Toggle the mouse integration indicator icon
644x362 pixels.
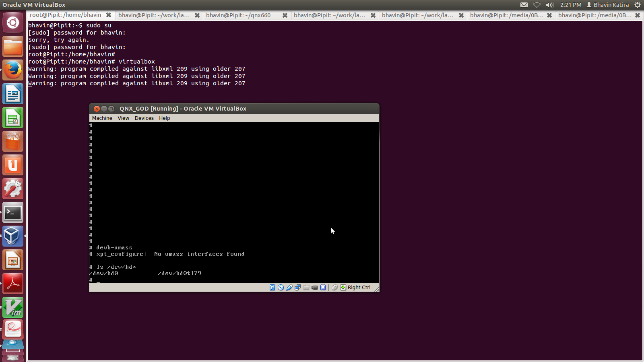tap(334, 288)
